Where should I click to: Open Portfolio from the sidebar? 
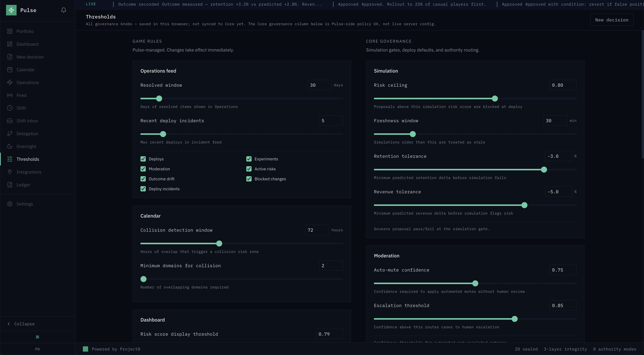click(x=25, y=31)
